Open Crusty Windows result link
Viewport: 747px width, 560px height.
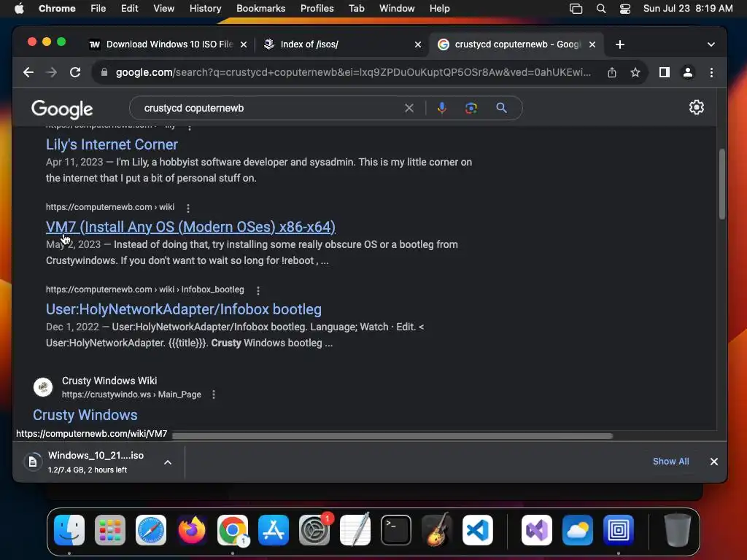(85, 415)
